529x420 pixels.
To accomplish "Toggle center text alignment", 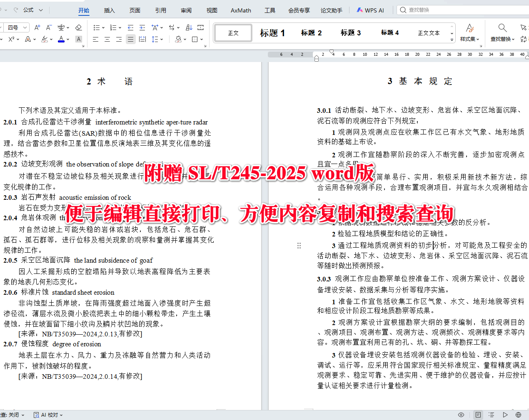I will coord(107,39).
